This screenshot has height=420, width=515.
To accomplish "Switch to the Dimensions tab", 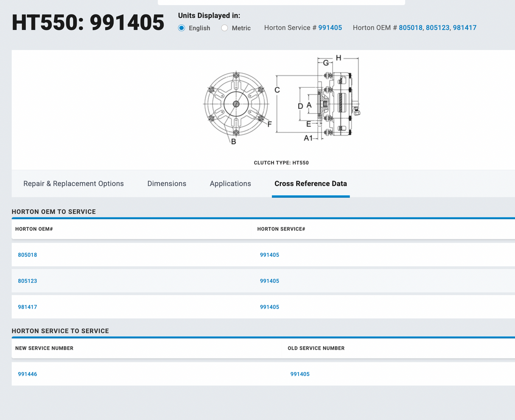I will (167, 184).
